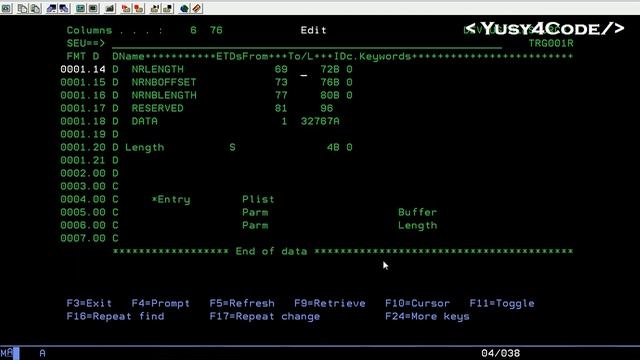This screenshot has width=640, height=360.
Task: Click the Buffer result field
Action: click(x=418, y=213)
